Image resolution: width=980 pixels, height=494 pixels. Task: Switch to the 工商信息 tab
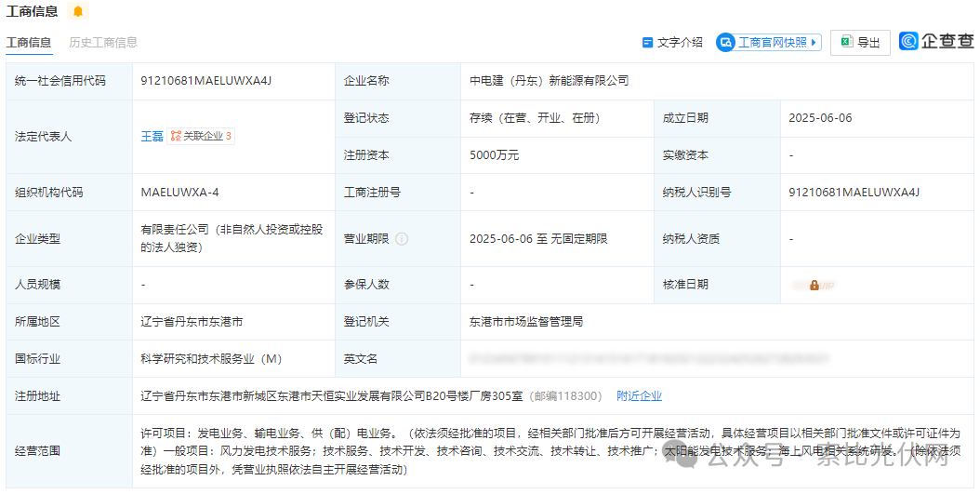[29, 43]
